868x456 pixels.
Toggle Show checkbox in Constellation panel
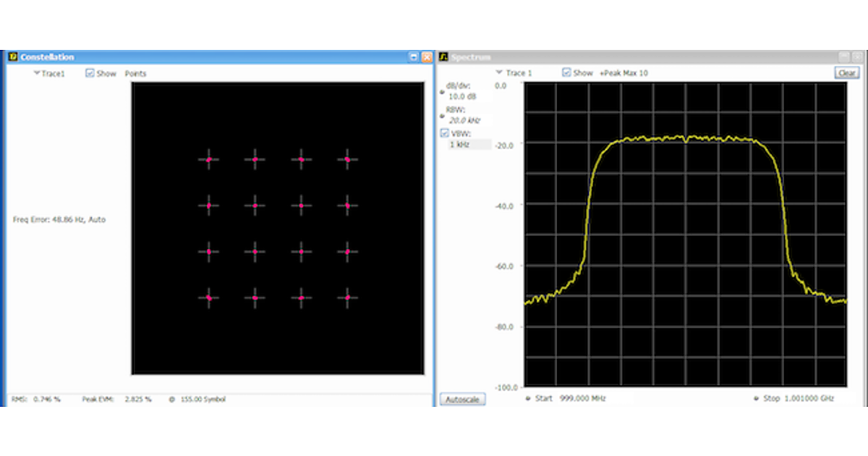[90, 73]
